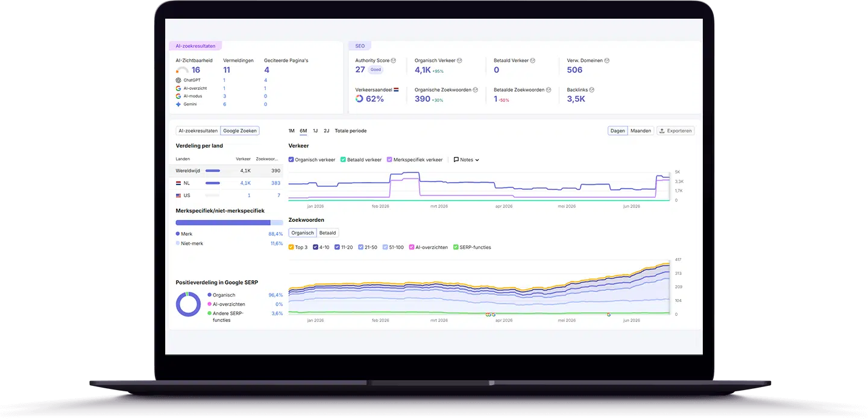Click the US flag in the countries table

tap(178, 195)
